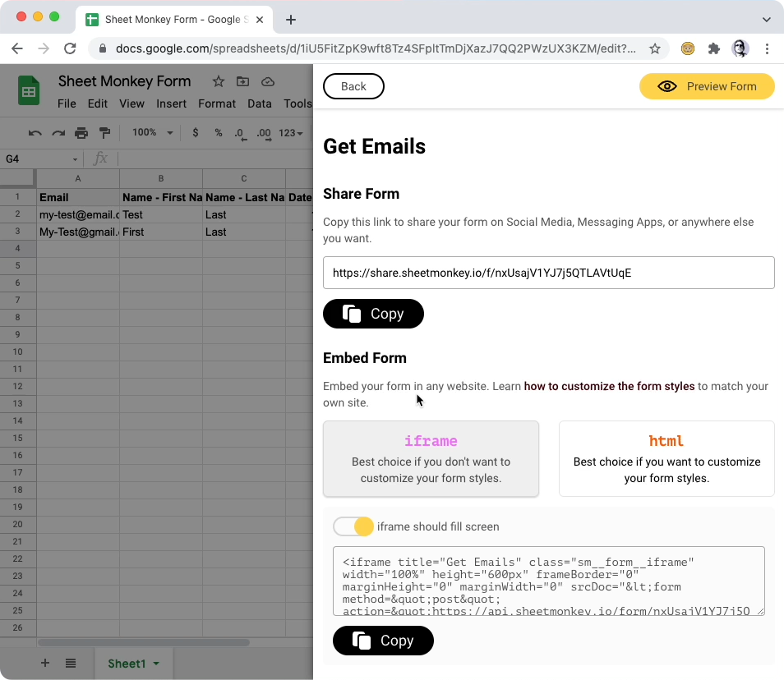The height and width of the screenshot is (680, 784).
Task: Select the paint format roller icon
Action: click(104, 133)
